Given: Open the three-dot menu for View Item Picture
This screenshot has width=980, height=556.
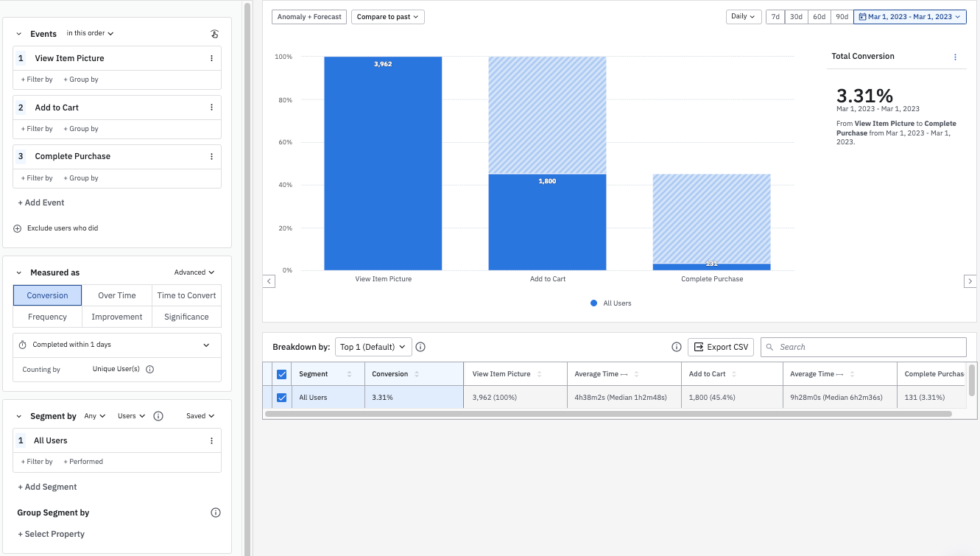Looking at the screenshot, I should point(211,58).
